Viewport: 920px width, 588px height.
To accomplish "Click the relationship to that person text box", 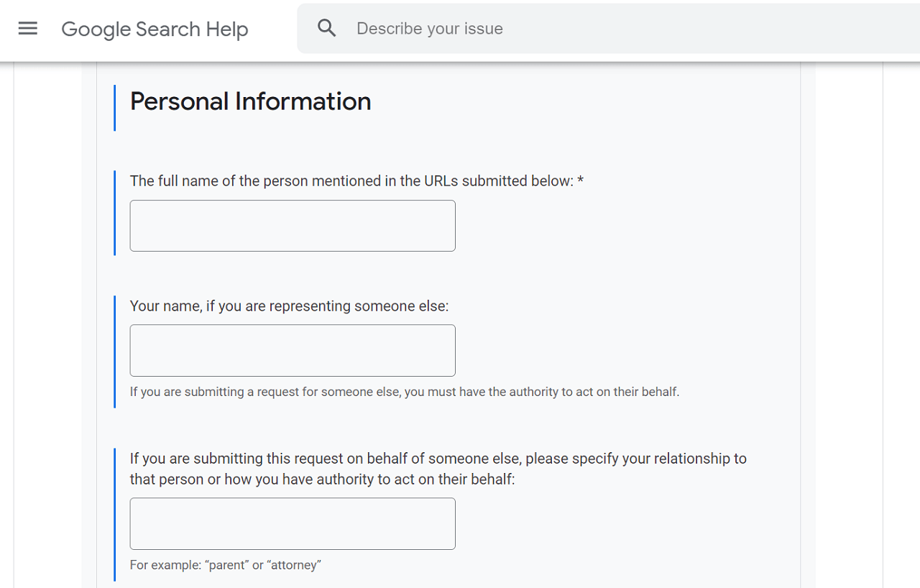I will click(x=293, y=523).
